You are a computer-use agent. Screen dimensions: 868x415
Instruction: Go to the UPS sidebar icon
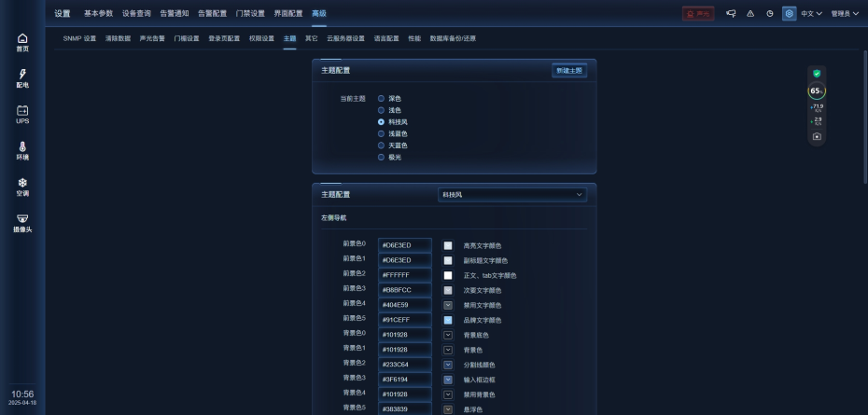[22, 115]
